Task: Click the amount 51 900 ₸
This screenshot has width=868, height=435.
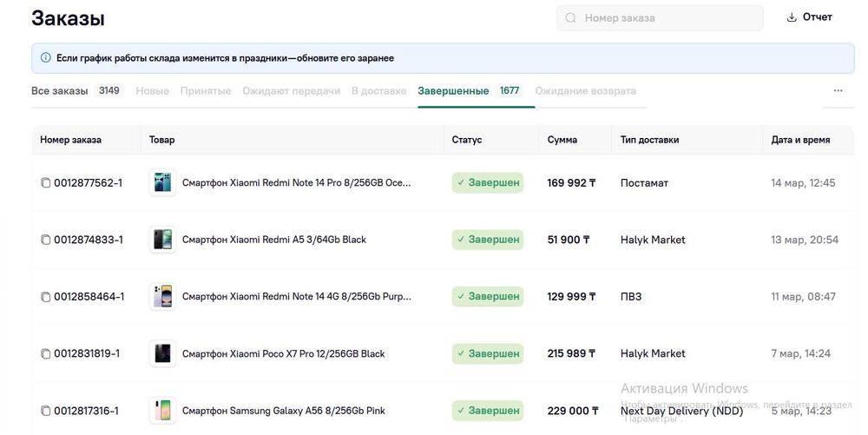Action: click(x=569, y=240)
